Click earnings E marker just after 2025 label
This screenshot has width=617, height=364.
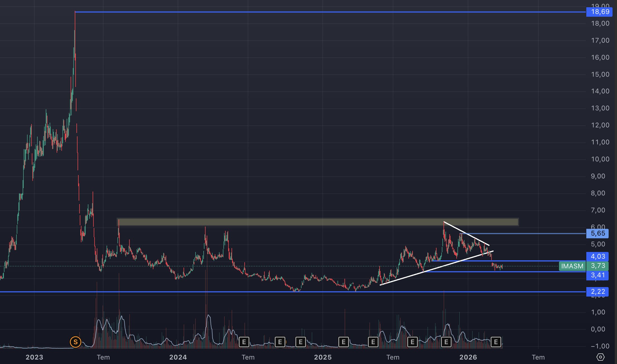pyautogui.click(x=343, y=342)
